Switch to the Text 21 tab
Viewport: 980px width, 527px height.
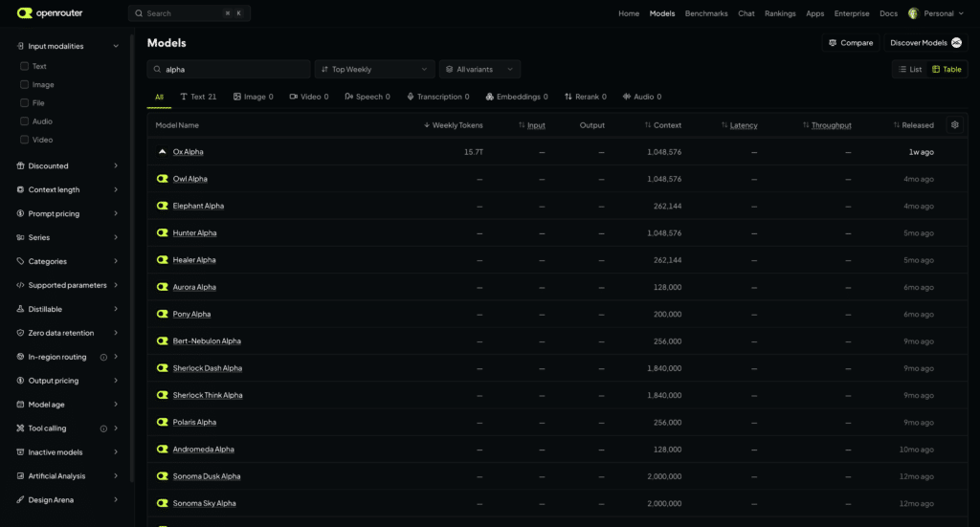198,97
